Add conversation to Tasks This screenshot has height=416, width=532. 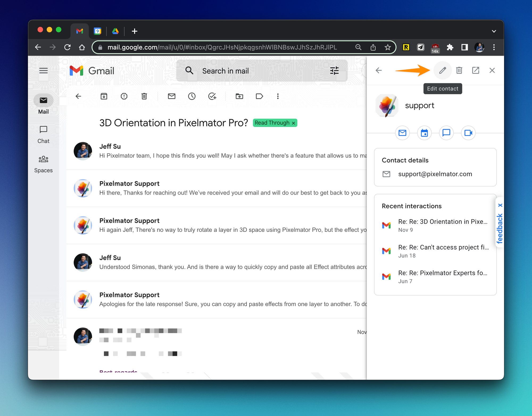[x=212, y=96]
